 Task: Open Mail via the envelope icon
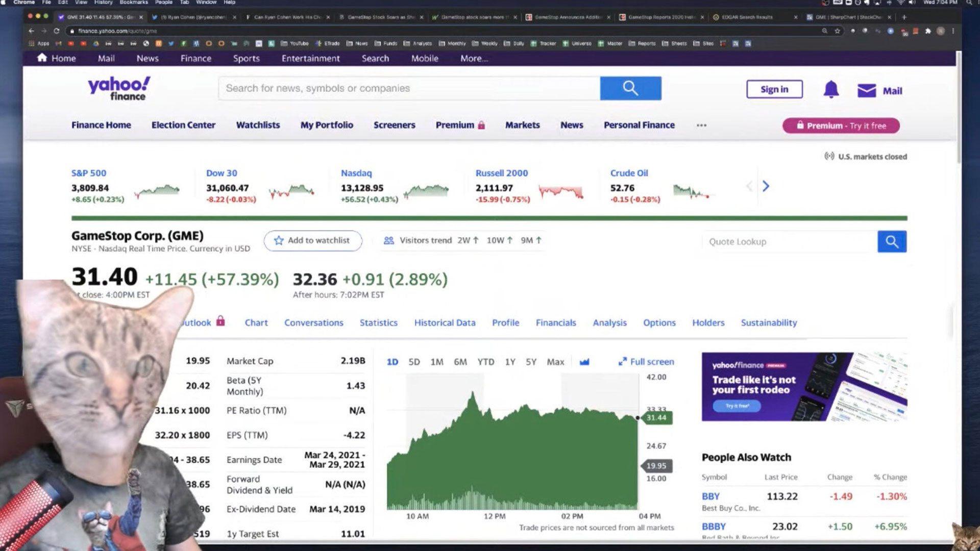point(866,91)
